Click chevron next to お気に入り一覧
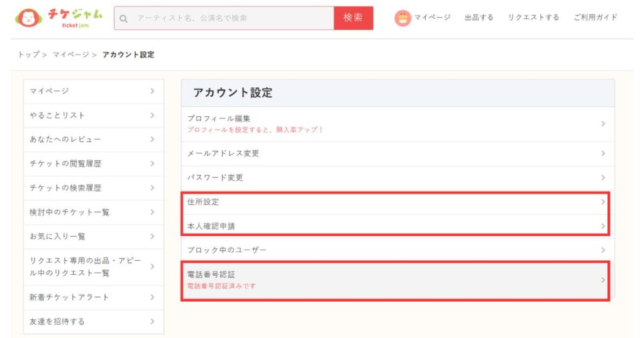644x338 pixels. 152,236
